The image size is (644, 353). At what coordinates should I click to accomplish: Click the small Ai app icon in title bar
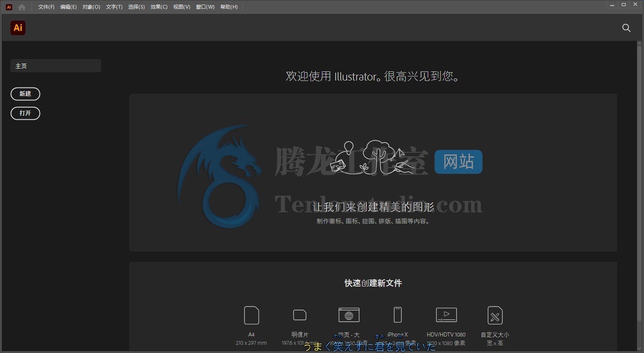9,7
